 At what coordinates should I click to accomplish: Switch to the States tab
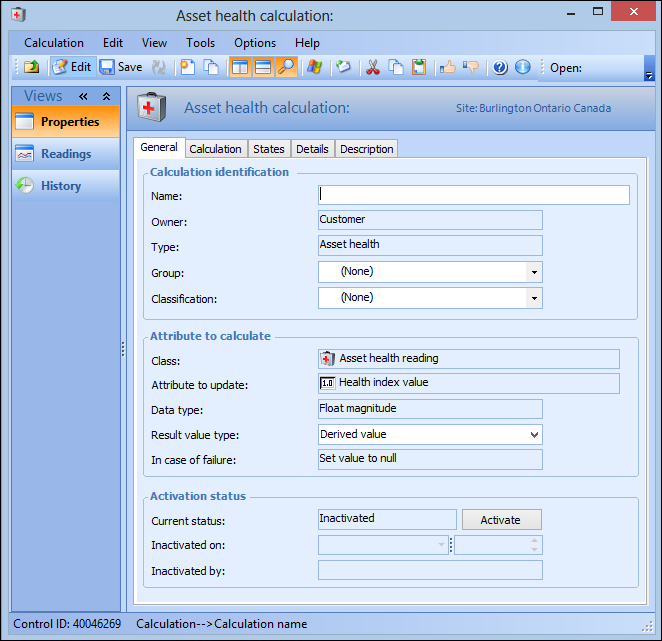click(268, 149)
